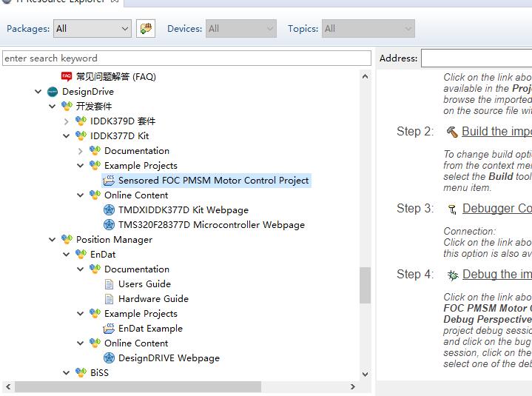Click the DesignDrive round logo icon
The image size is (532, 396).
coord(53,92)
